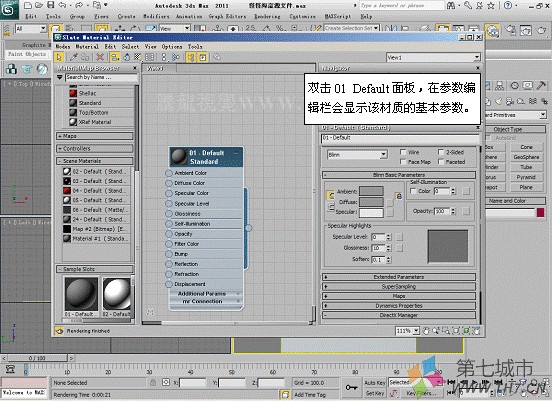The image size is (552, 401).
Task: Click the green zoom extents selected icon
Action: coord(466,331)
